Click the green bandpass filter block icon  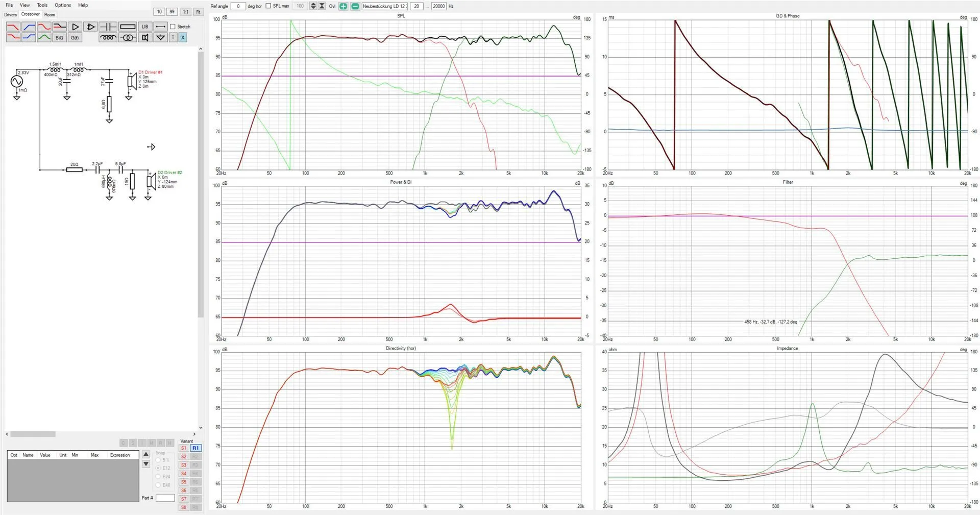(44, 37)
